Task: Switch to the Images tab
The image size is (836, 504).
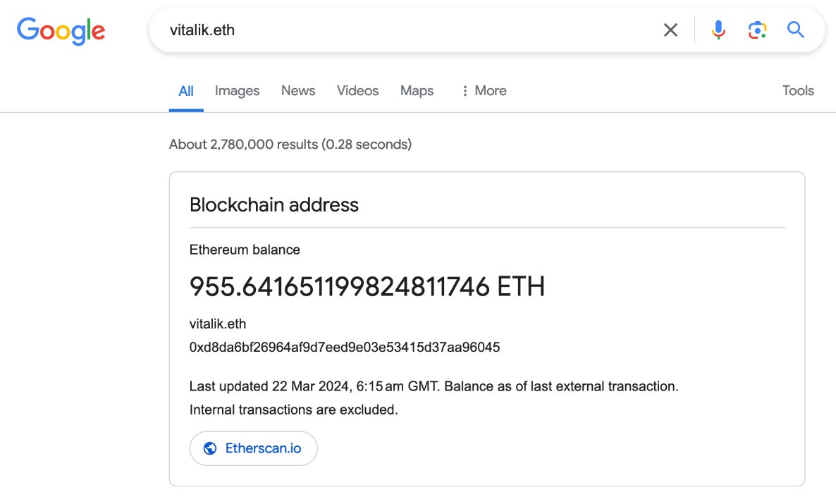Action: tap(237, 90)
